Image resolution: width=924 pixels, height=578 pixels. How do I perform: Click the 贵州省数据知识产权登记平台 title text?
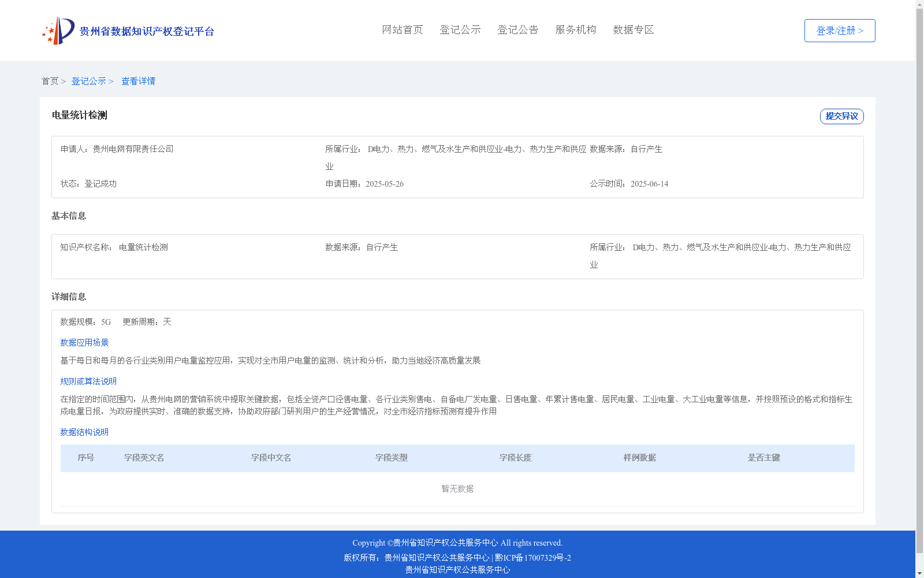(x=147, y=31)
